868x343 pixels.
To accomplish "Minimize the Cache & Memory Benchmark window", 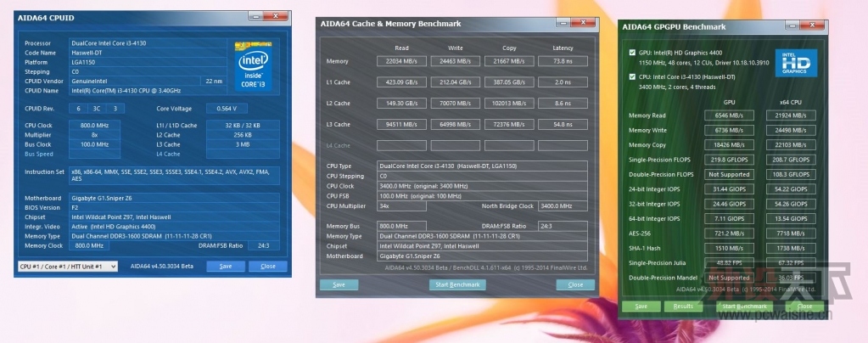I will pyautogui.click(x=563, y=22).
